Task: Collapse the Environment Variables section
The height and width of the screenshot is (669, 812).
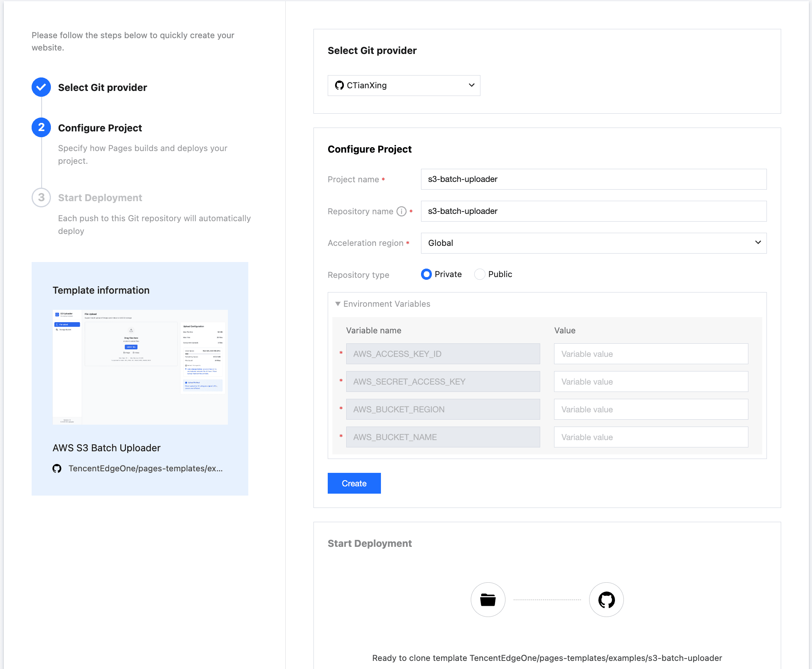Action: (338, 304)
